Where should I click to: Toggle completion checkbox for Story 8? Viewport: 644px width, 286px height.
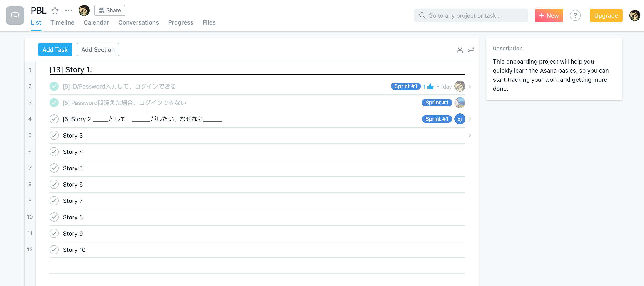(54, 217)
